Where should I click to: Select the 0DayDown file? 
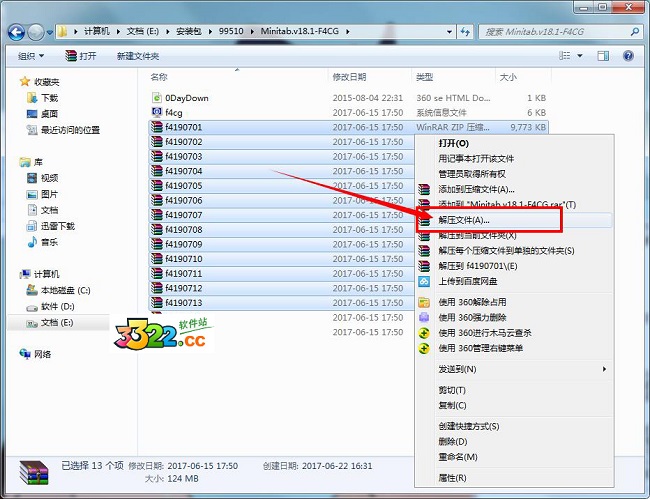point(187,98)
